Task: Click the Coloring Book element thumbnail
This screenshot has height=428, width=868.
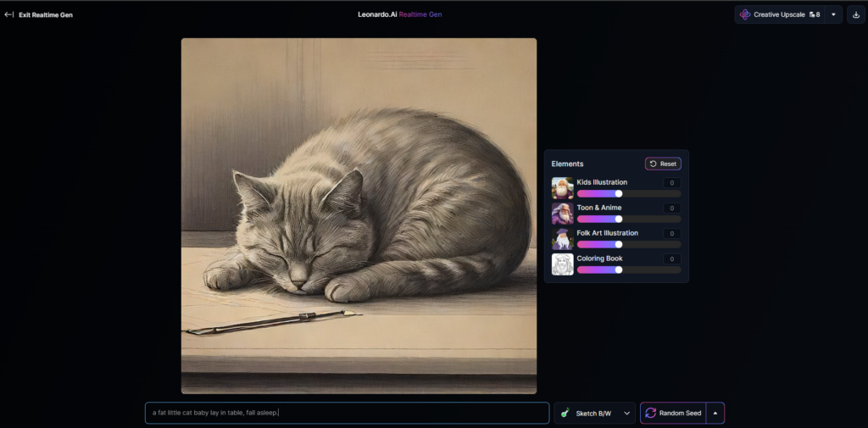Action: [562, 264]
